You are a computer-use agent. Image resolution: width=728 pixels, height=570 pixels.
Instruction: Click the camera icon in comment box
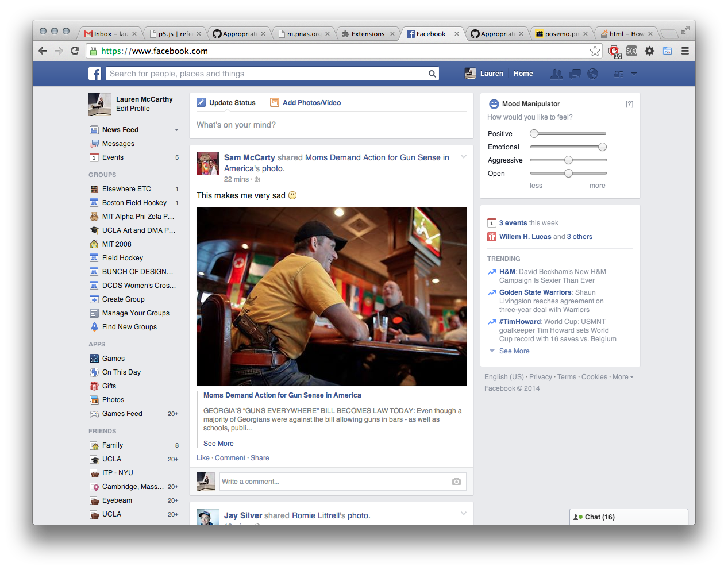pyautogui.click(x=456, y=482)
